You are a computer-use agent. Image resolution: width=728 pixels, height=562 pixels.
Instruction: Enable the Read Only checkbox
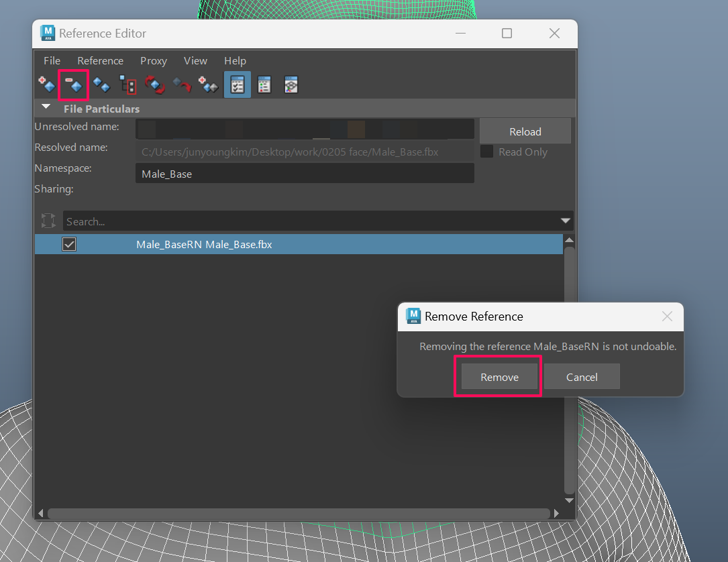click(x=486, y=152)
